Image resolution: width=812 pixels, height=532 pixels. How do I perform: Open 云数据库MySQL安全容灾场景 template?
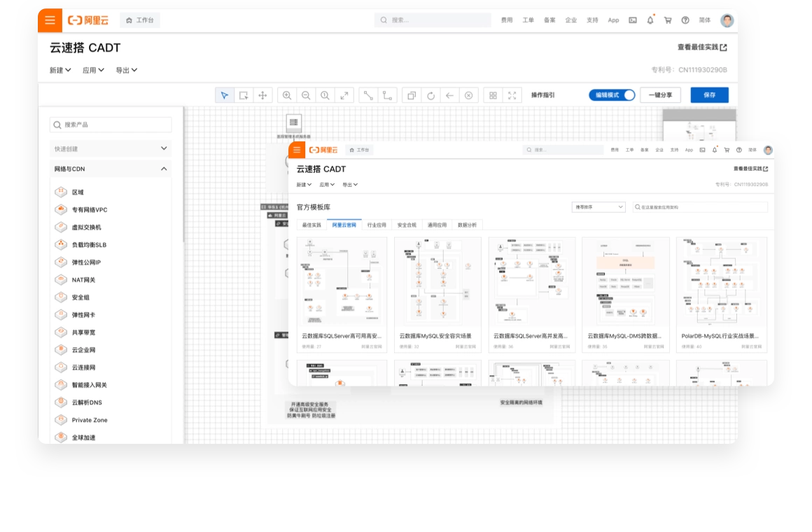(437, 295)
